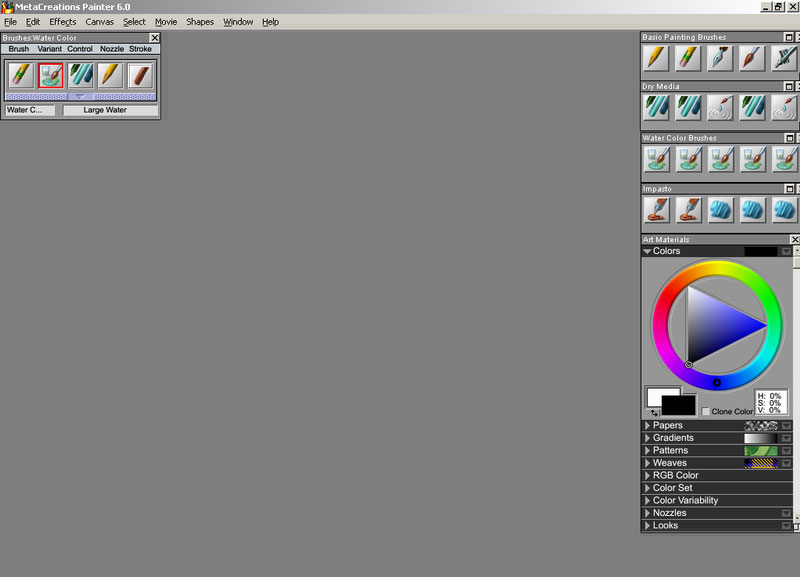
Task: Choose the brown crayon brush in Brushes palette
Action: coord(140,76)
